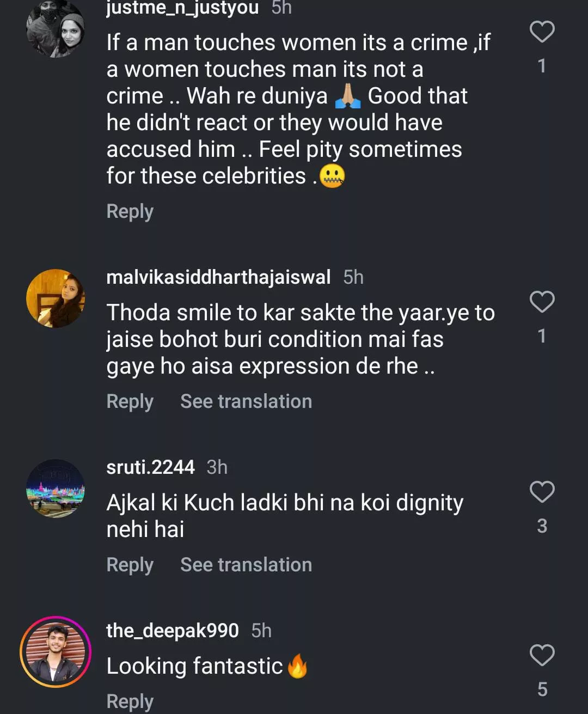The image size is (588, 714).
Task: Open the the_deepak990 username link
Action: click(172, 631)
